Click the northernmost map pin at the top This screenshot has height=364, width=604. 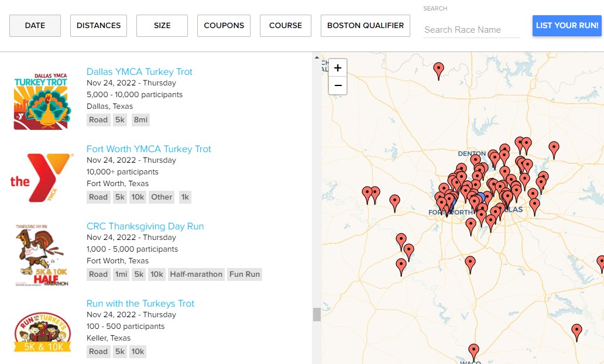point(438,70)
